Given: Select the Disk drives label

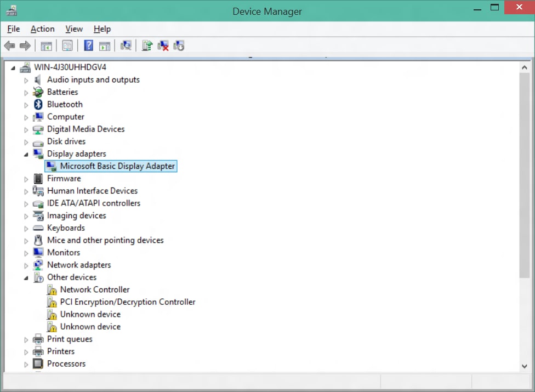Looking at the screenshot, I should (x=66, y=141).
